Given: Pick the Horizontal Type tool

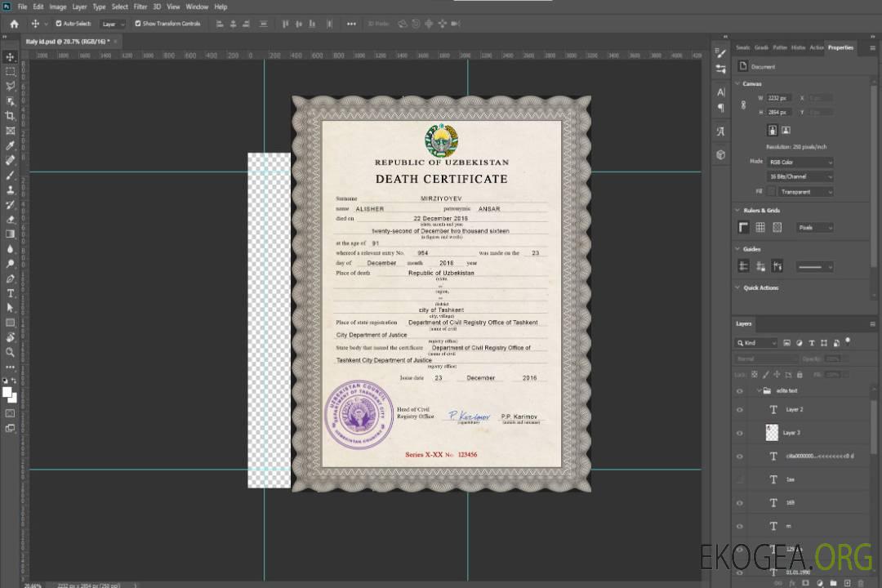Looking at the screenshot, I should (x=11, y=293).
